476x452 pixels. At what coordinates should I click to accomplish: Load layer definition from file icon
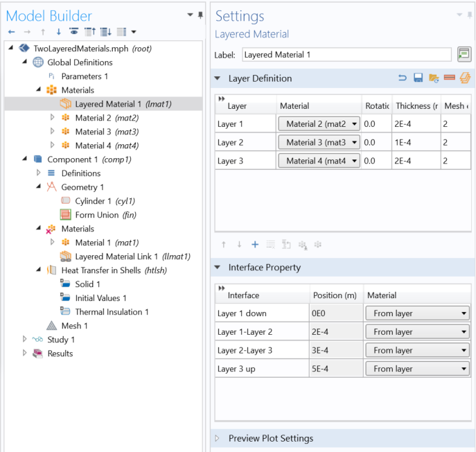[434, 78]
